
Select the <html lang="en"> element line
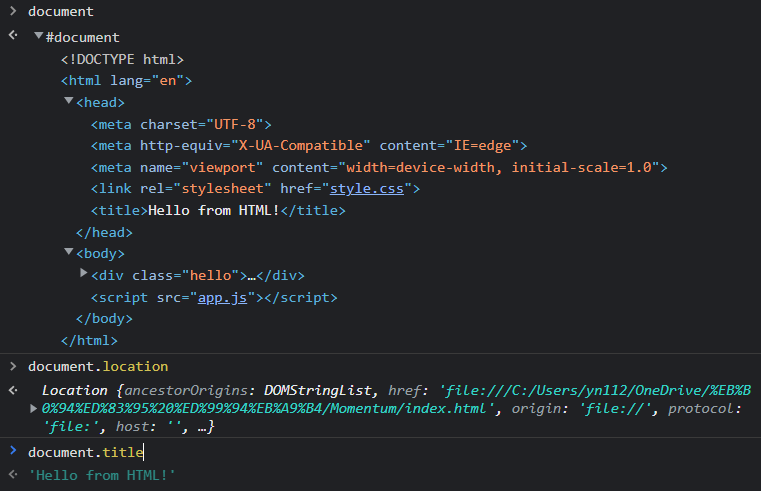tap(126, 81)
